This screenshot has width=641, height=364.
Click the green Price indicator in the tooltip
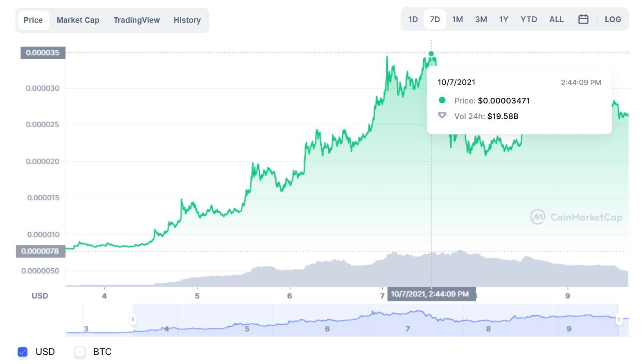(442, 100)
